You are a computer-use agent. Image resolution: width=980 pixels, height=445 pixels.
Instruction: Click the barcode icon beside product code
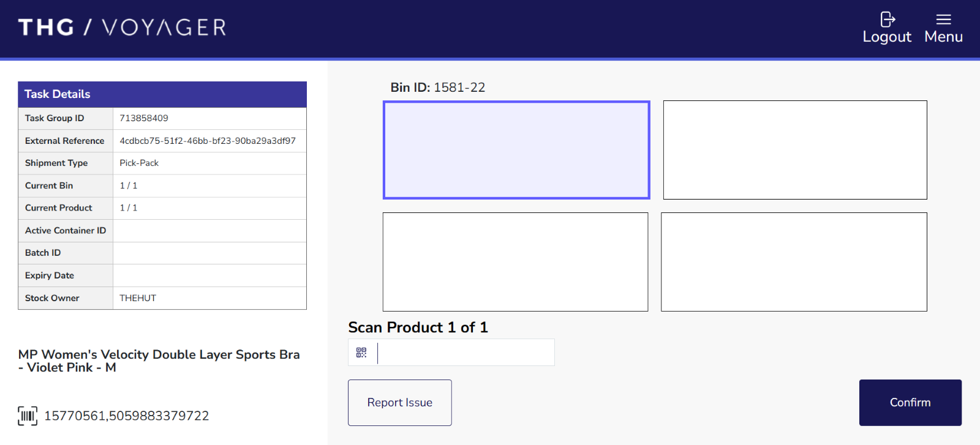tap(28, 416)
